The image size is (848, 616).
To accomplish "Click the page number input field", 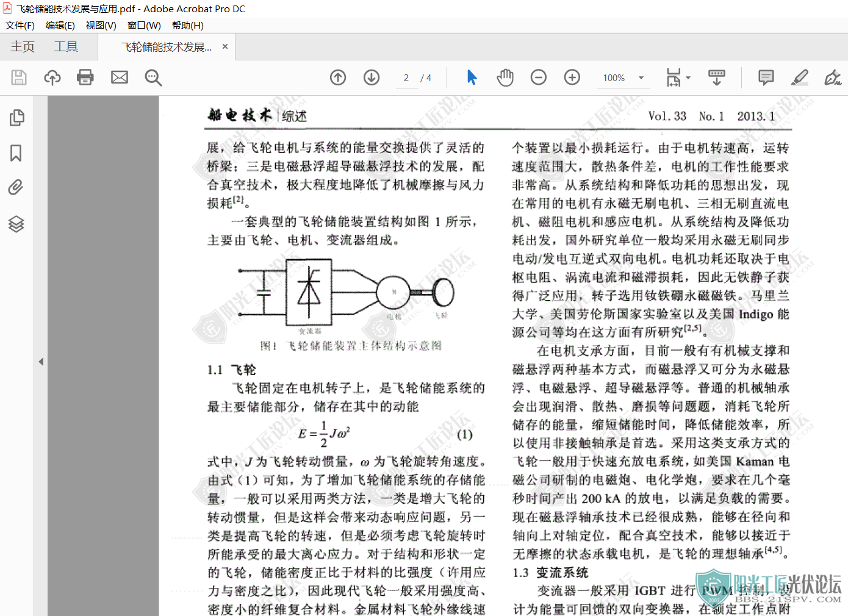I will (406, 78).
